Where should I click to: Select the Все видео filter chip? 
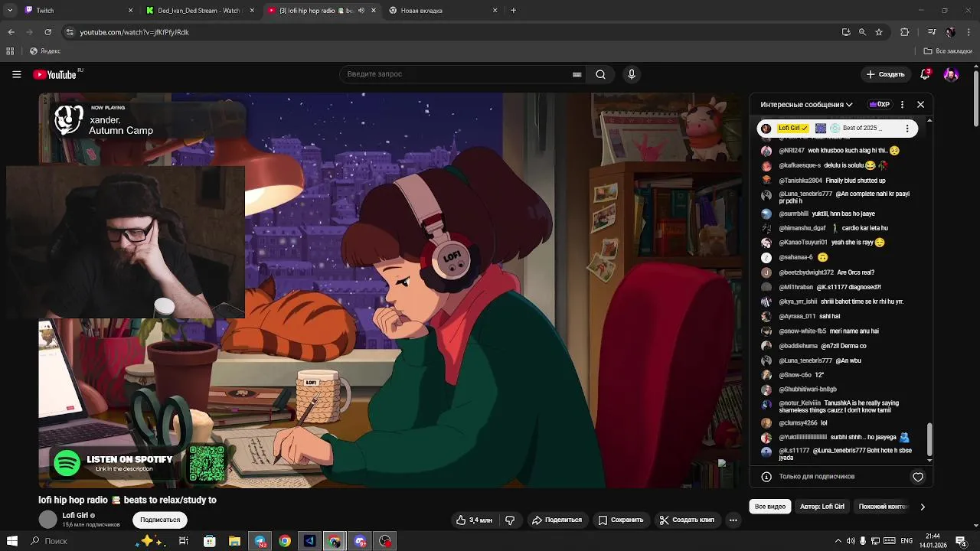pyautogui.click(x=769, y=507)
